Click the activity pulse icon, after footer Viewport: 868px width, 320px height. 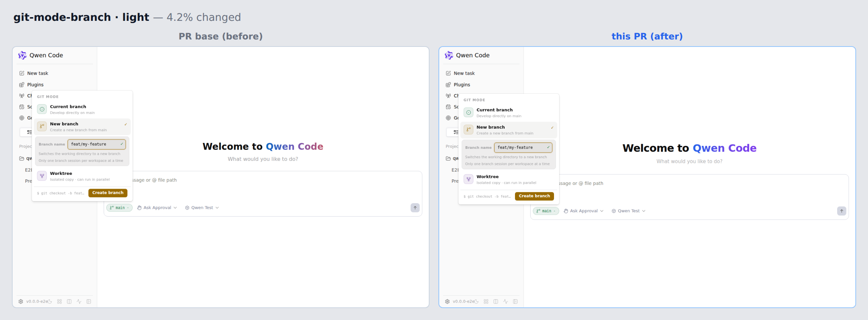[x=505, y=301]
